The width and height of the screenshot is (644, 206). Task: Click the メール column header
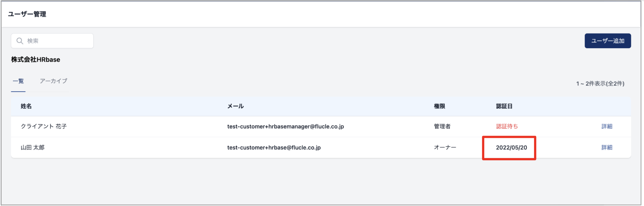pos(236,106)
